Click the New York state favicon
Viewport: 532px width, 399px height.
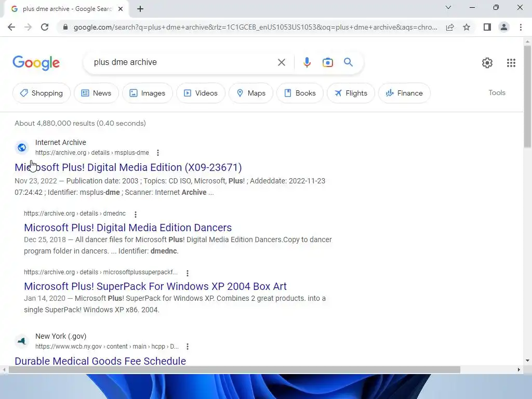click(x=22, y=341)
